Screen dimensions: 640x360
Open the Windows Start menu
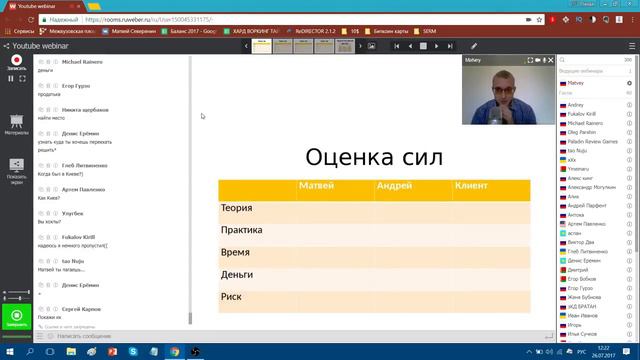[x=9, y=351]
